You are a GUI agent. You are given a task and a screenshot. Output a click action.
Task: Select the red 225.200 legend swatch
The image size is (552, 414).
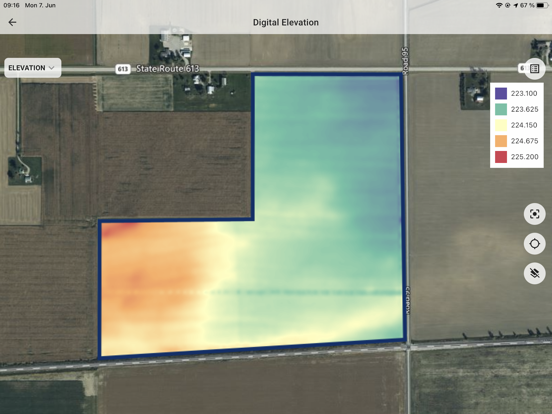(501, 157)
